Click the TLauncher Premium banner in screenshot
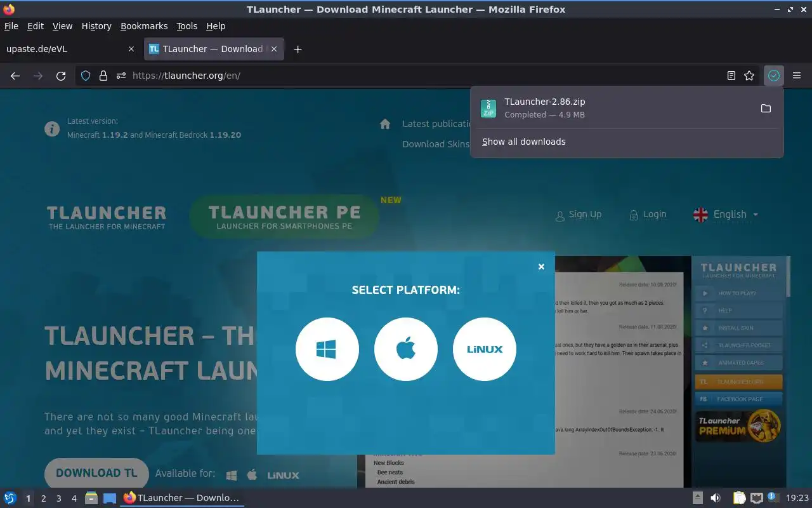 click(739, 427)
